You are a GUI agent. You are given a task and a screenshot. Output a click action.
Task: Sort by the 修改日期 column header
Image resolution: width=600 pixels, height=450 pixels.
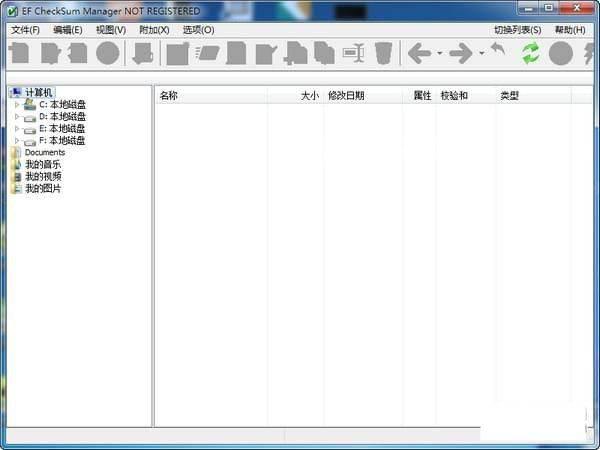(363, 95)
